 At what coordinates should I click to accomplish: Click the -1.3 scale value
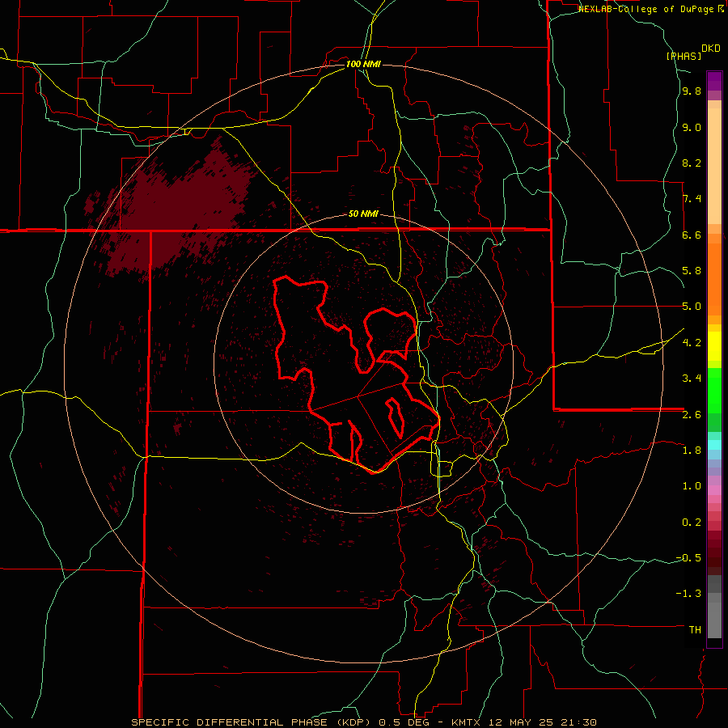(x=688, y=594)
